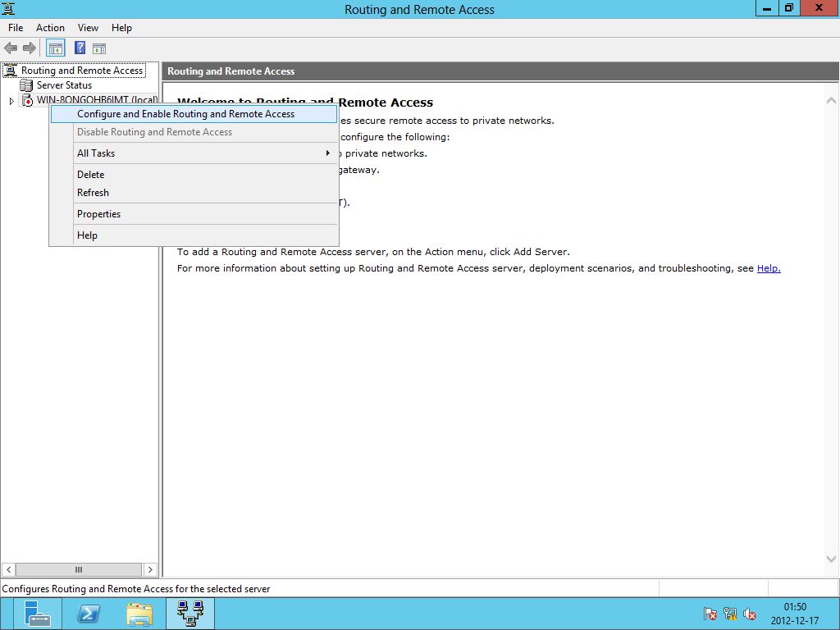Open the View menu
840x630 pixels.
[x=88, y=28]
